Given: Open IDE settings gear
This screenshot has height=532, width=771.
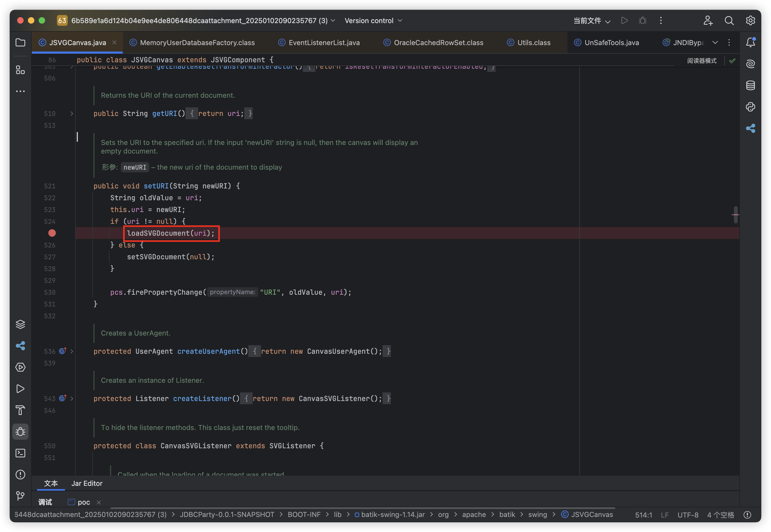Looking at the screenshot, I should (x=750, y=21).
